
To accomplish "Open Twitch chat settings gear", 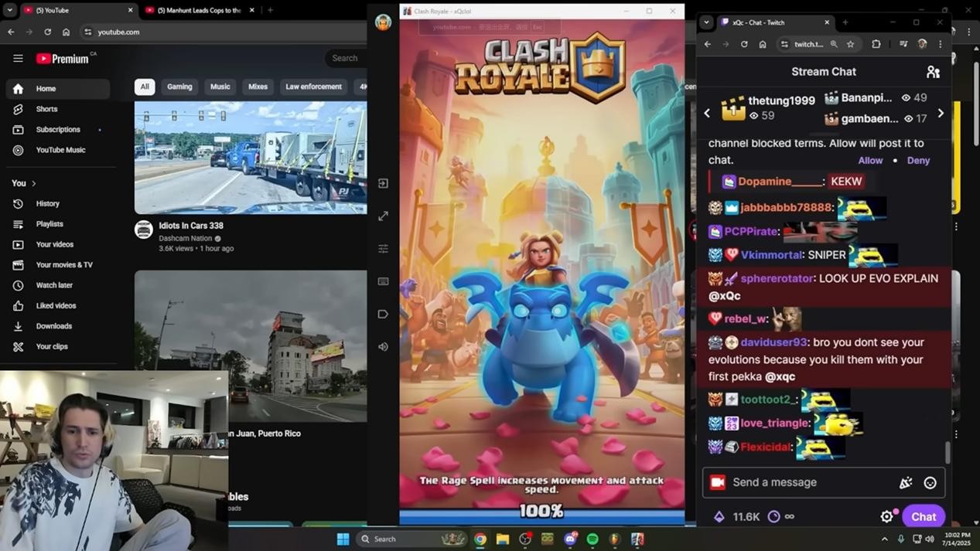I will [x=887, y=516].
